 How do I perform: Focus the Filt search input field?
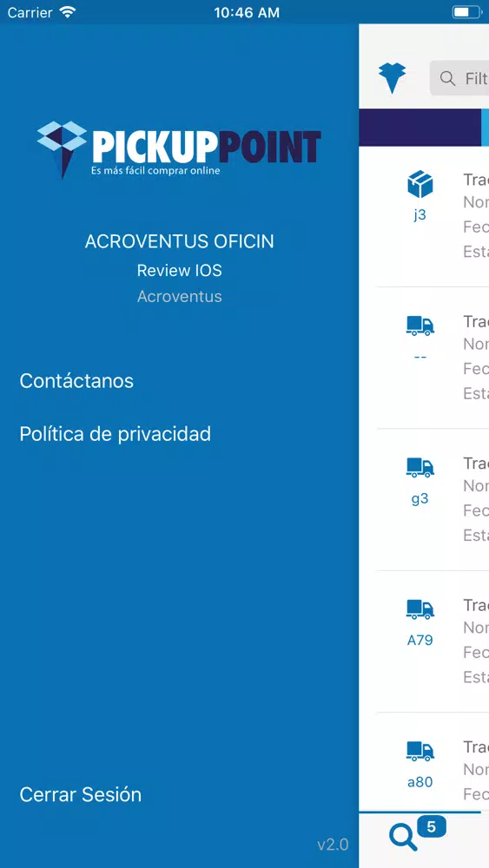(x=459, y=78)
